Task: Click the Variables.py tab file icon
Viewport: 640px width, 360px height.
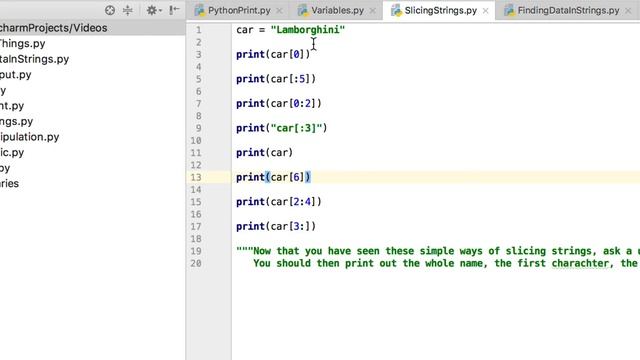Action: (303, 11)
